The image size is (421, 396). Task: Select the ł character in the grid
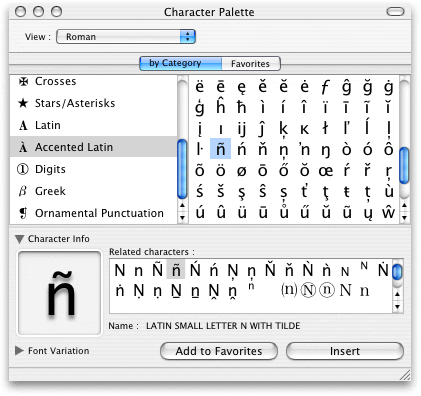326,128
